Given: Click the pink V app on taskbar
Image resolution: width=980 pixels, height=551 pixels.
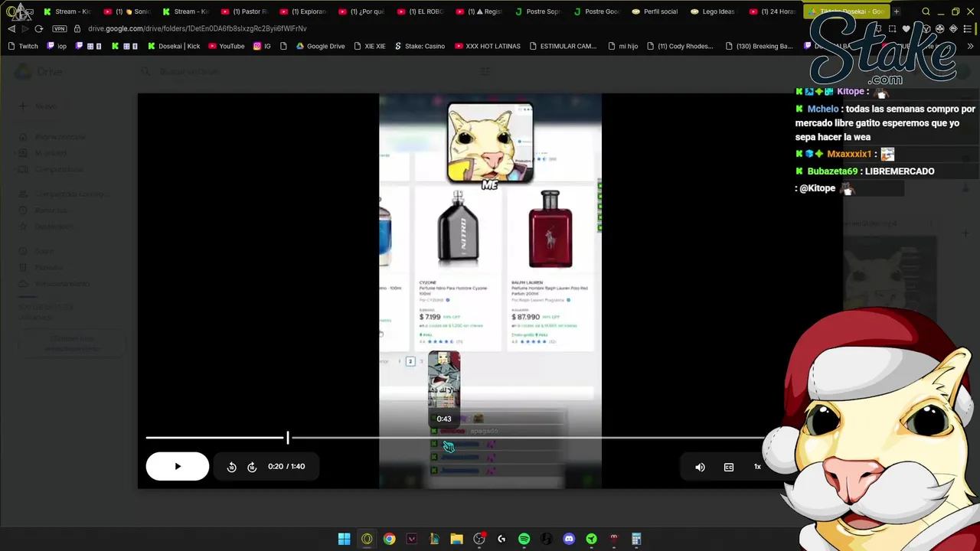Looking at the screenshot, I should pos(412,539).
